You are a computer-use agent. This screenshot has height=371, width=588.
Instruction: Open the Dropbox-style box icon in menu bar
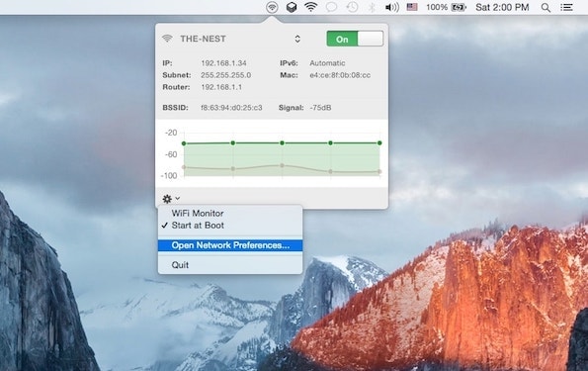[x=292, y=7]
